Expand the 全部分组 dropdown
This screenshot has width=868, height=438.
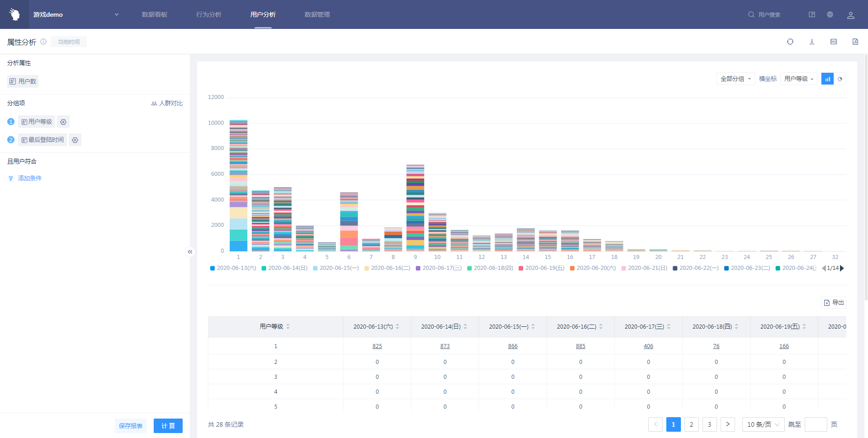(x=736, y=79)
